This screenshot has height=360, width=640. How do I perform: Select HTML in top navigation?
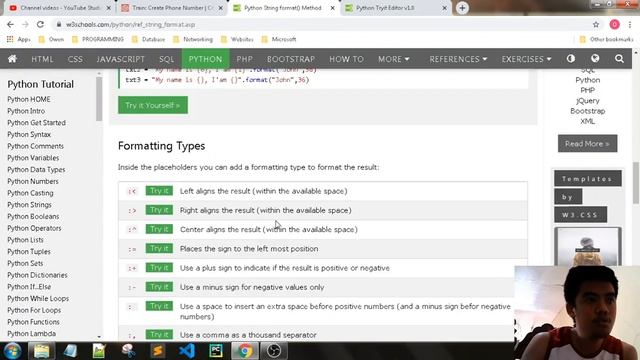tap(42, 59)
